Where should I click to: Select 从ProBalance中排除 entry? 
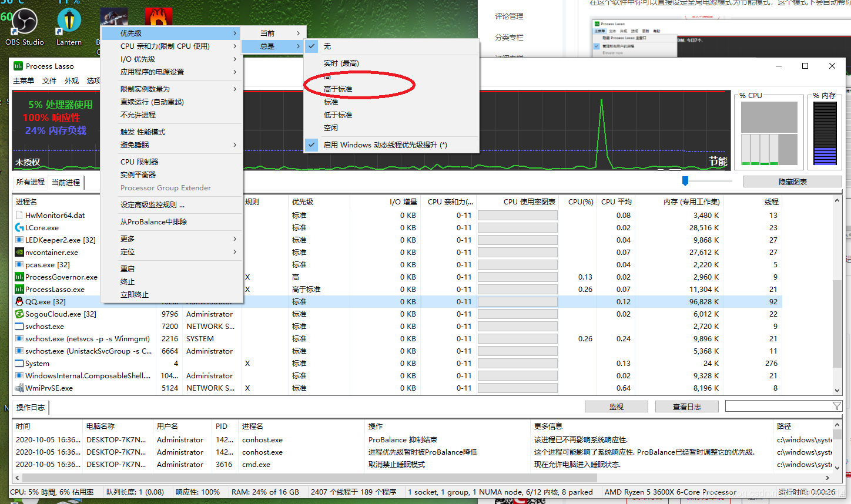click(x=172, y=222)
